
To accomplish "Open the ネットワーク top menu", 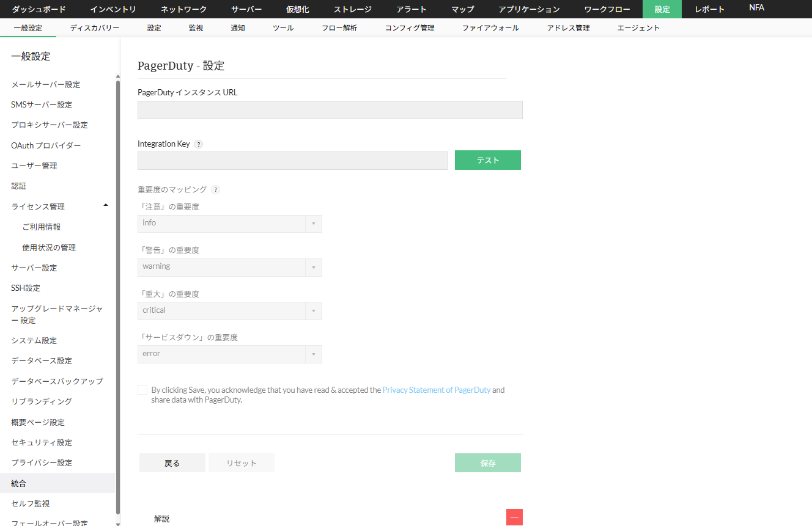I will 183,9.
